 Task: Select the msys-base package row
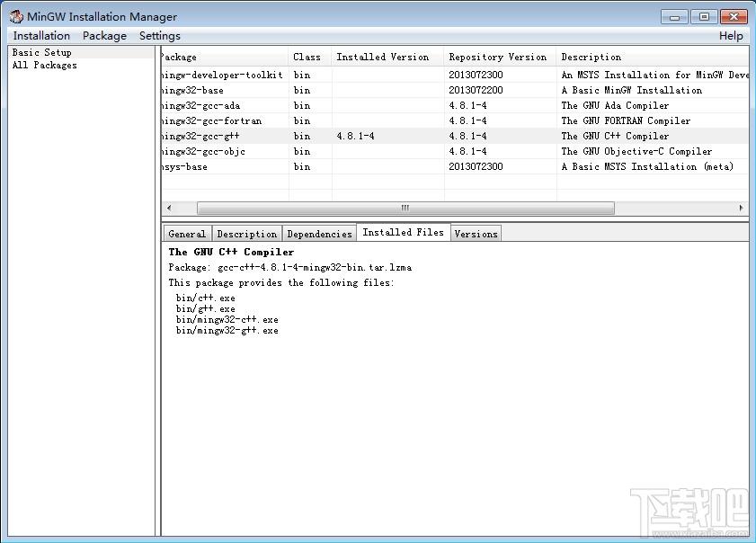[455, 167]
